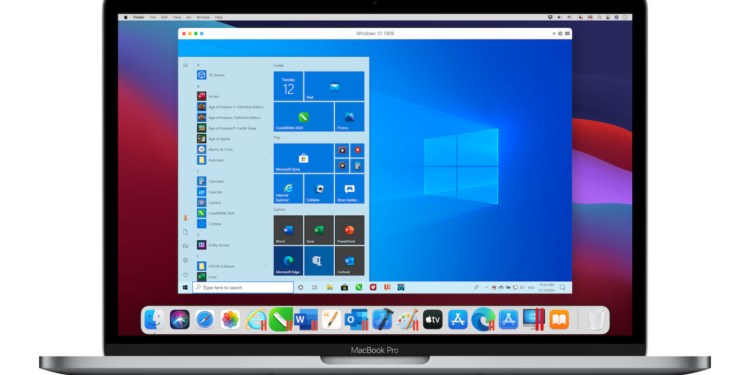Open the user account icon in Start
Screen dimensions: 750x375
(x=185, y=218)
